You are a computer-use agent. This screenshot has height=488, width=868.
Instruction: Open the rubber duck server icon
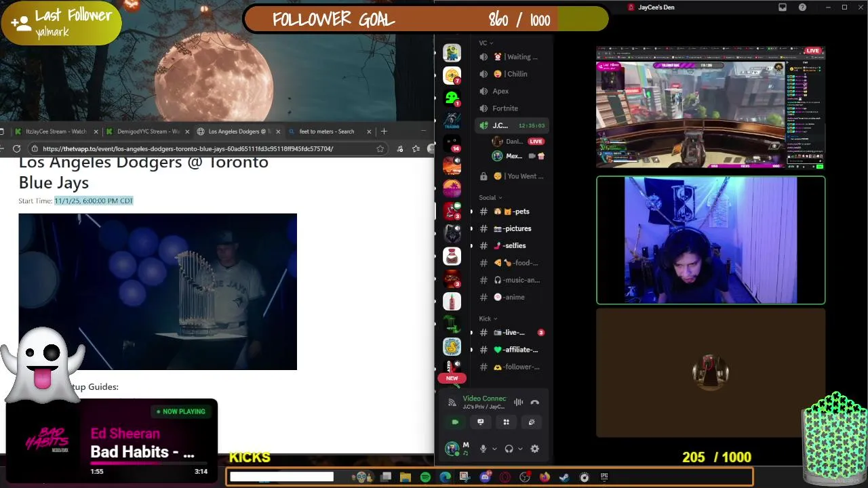pyautogui.click(x=452, y=346)
